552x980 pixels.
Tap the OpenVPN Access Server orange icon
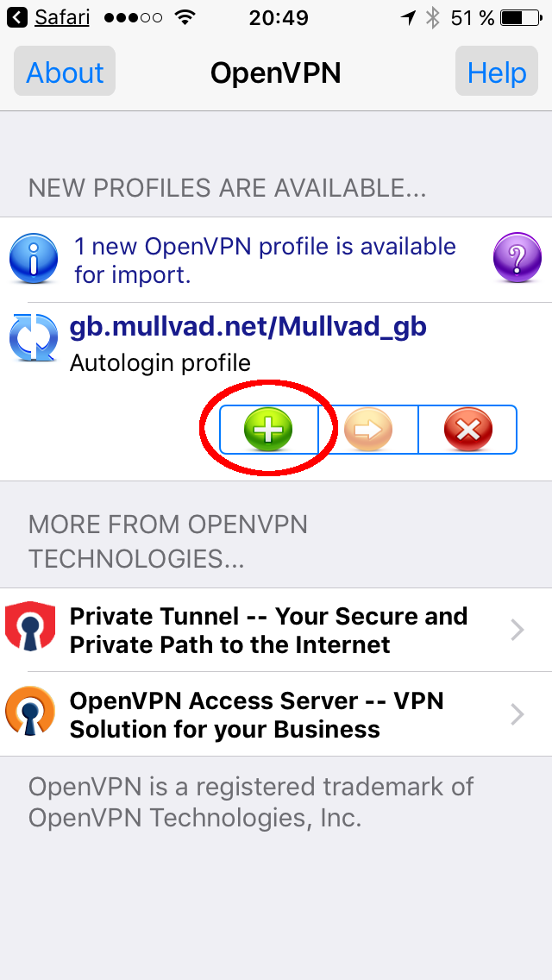(x=30, y=713)
